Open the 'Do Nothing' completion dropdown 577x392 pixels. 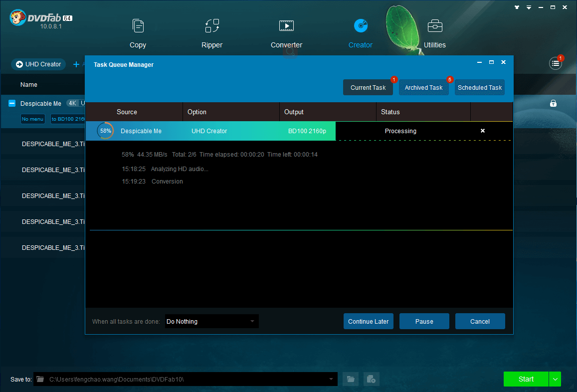click(211, 321)
